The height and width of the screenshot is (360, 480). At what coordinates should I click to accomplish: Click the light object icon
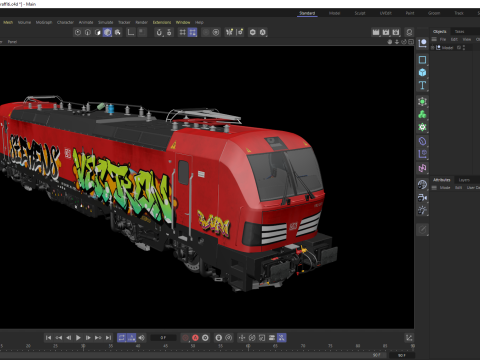(x=422, y=210)
